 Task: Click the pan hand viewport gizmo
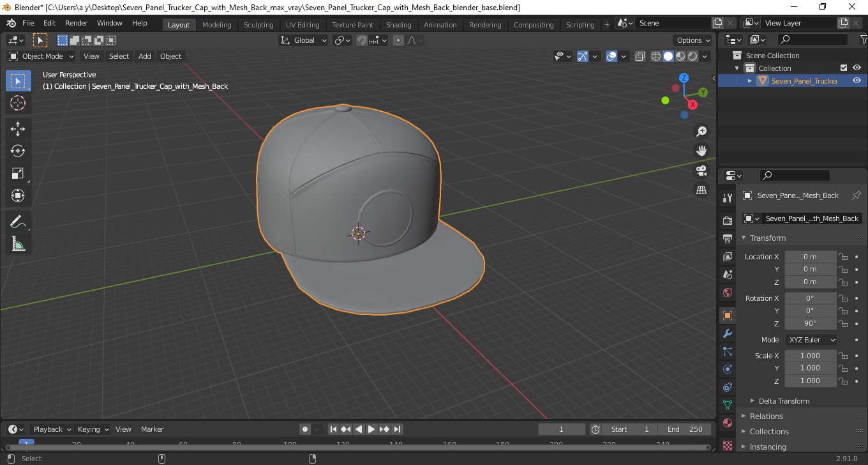(x=701, y=151)
